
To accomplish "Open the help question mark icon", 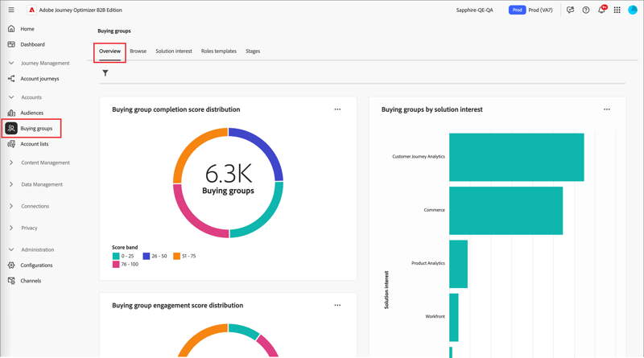I will click(x=586, y=10).
